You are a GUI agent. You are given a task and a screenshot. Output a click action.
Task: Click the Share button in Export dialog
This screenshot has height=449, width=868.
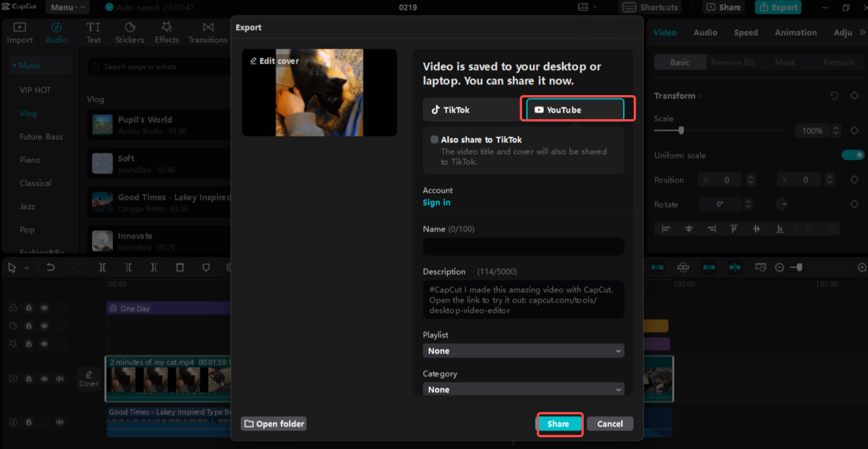pos(558,424)
